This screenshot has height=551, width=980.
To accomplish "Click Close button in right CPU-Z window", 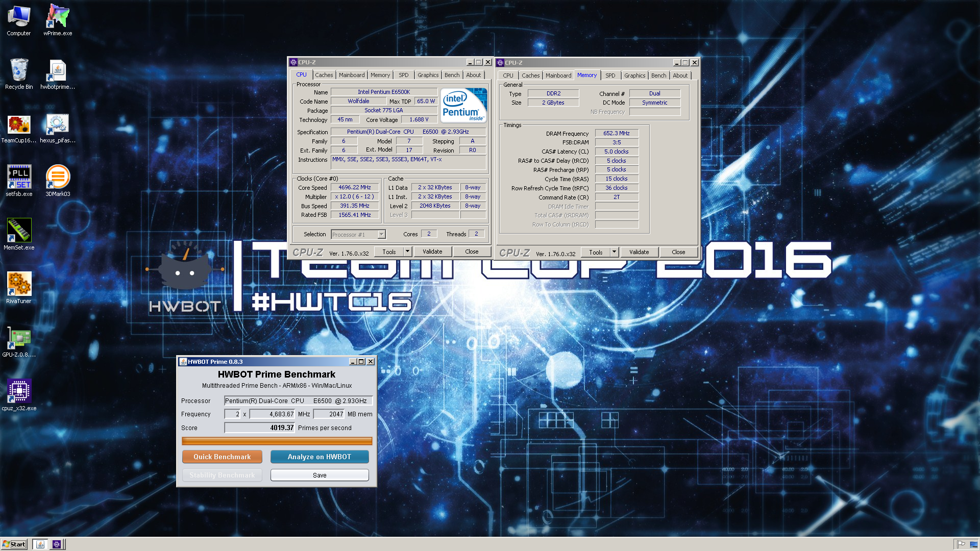I will [x=678, y=252].
